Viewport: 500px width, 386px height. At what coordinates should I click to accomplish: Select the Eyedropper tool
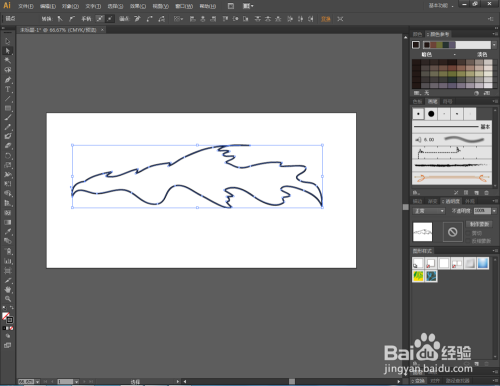click(x=8, y=232)
